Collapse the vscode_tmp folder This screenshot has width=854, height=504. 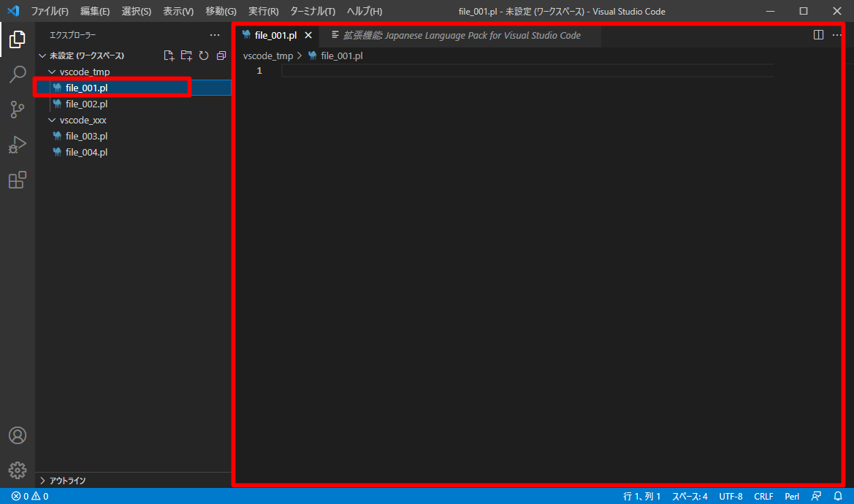pos(85,72)
